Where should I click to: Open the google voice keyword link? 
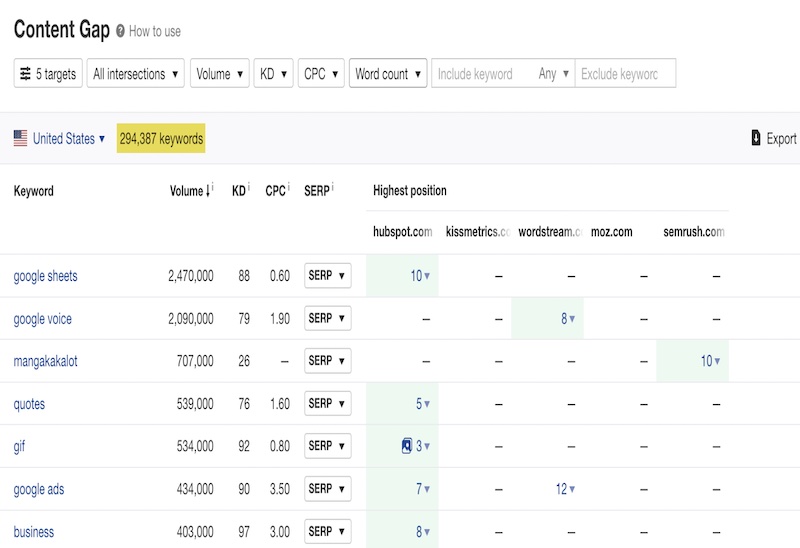(42, 319)
